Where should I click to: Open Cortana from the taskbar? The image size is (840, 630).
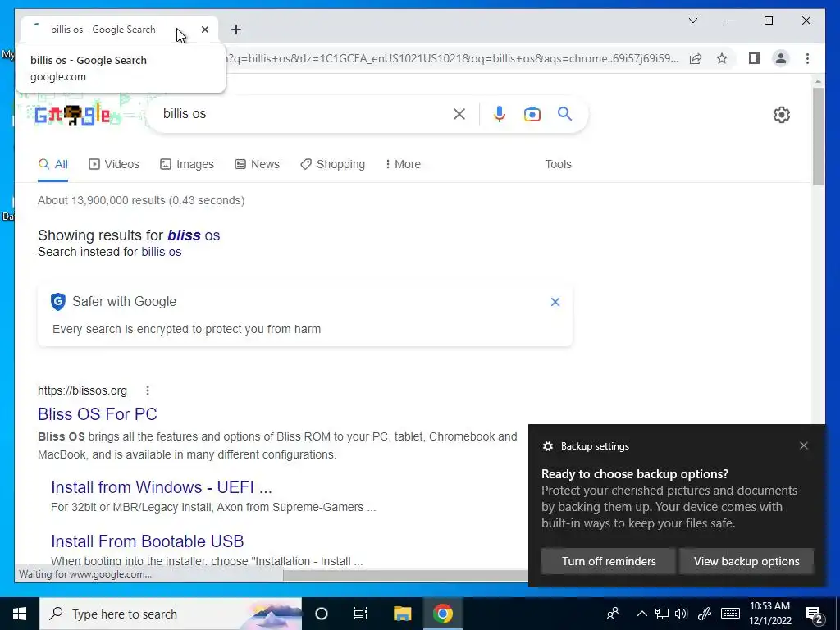tap(322, 614)
